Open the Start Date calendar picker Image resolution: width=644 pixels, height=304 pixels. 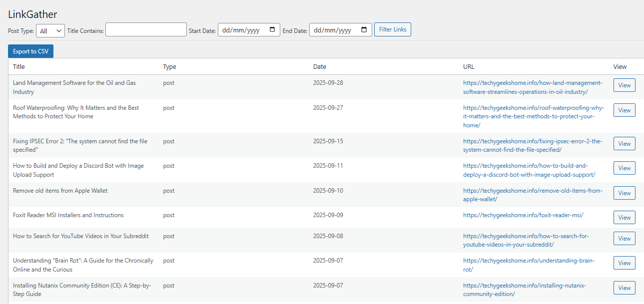[273, 29]
